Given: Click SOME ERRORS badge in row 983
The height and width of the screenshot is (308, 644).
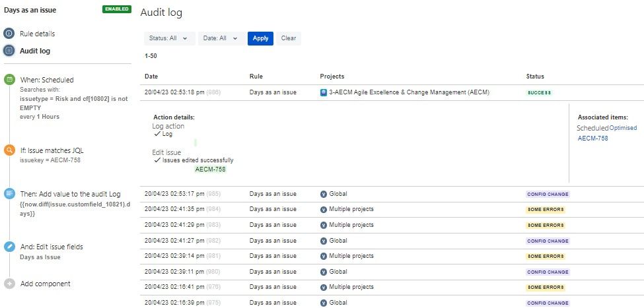Looking at the screenshot, I should (x=546, y=225).
